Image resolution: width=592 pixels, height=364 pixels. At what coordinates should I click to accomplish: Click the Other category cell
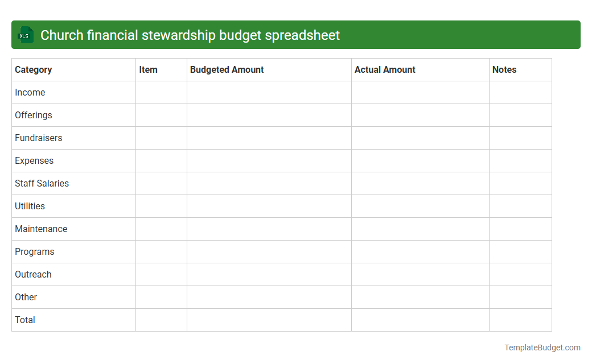[26, 297]
